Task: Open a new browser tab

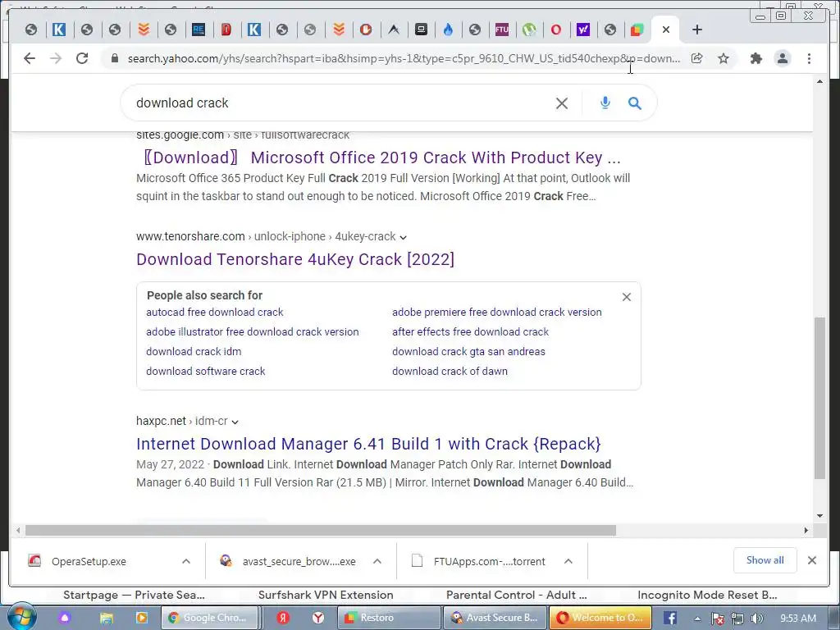Action: pyautogui.click(x=697, y=30)
